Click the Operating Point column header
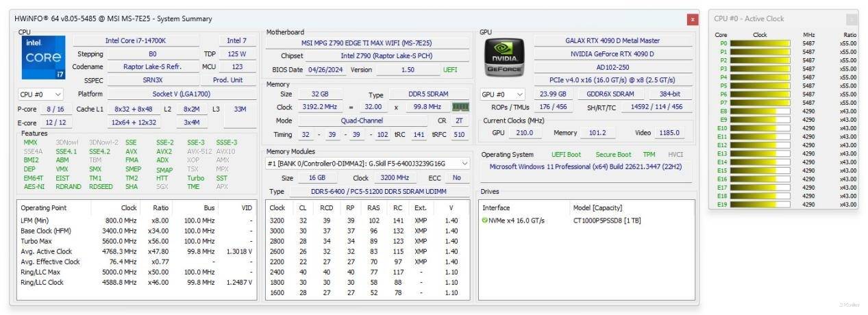Viewport: 868px width, 315px height. [x=44, y=207]
